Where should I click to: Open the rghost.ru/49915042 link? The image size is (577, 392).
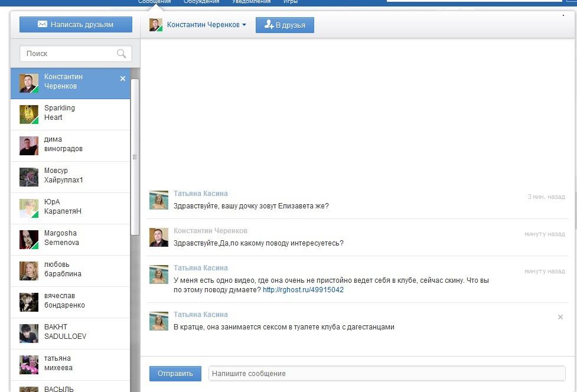(x=303, y=290)
